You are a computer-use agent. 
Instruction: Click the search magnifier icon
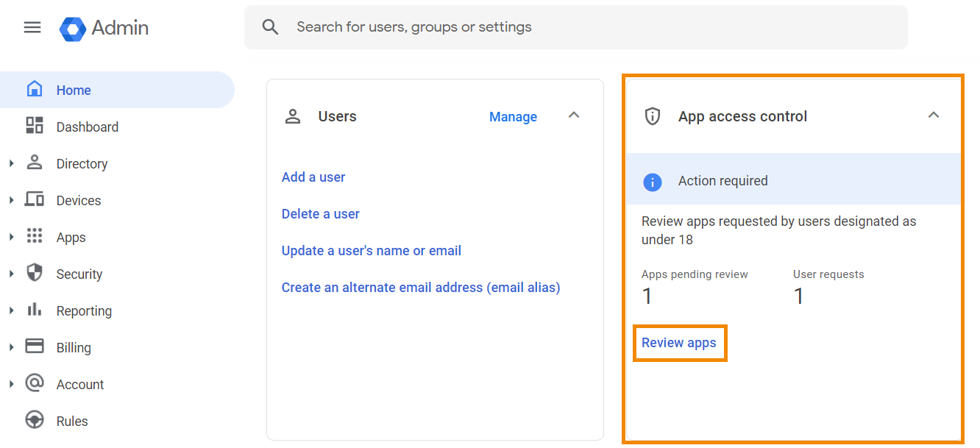271,27
